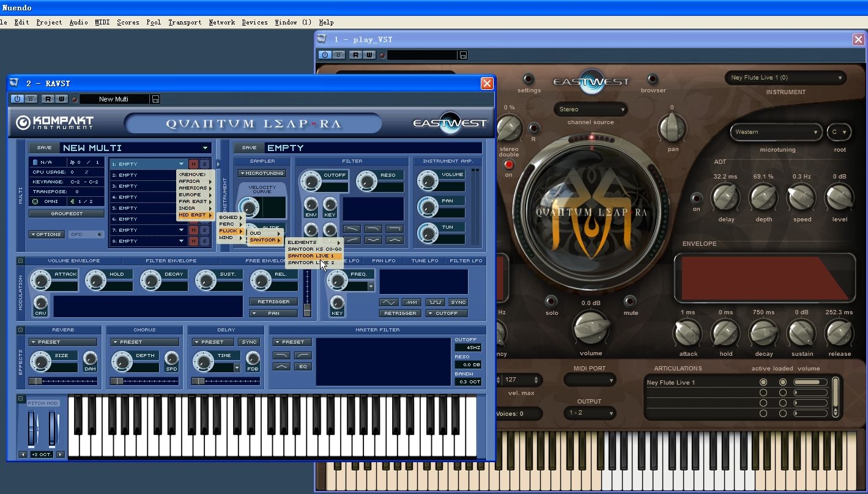Open the Chorus PRESET dropdown

pyautogui.click(x=144, y=342)
